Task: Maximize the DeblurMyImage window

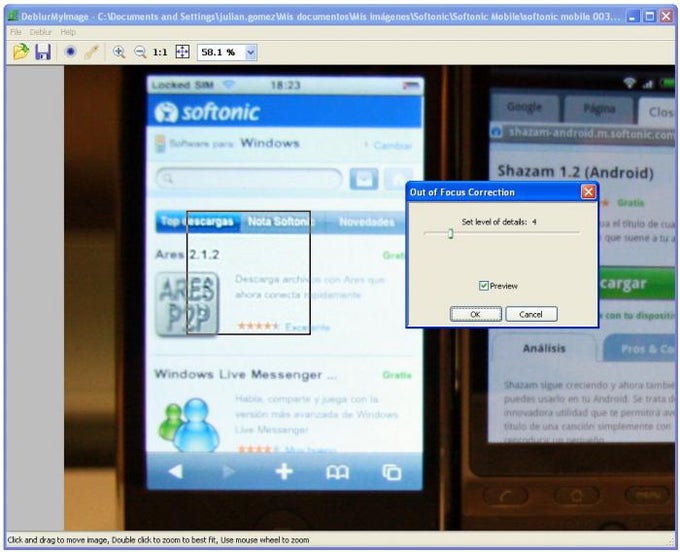Action: pos(650,16)
